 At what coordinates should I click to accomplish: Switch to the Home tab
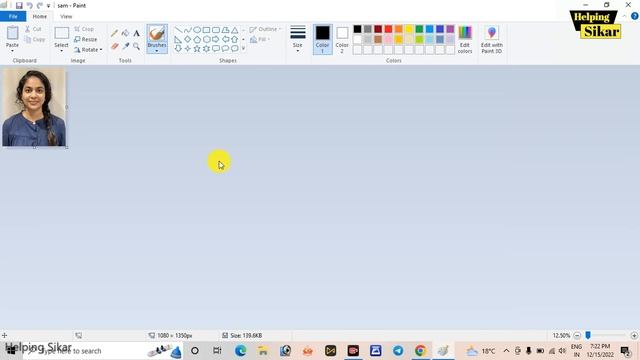(x=40, y=16)
